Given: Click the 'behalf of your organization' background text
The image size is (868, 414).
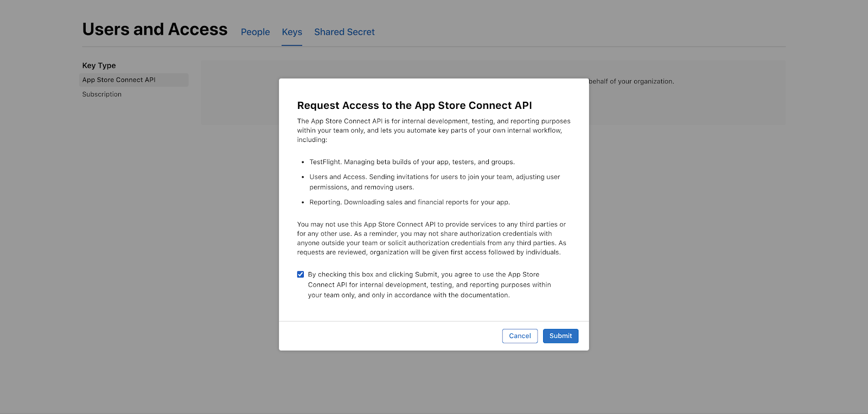Looking at the screenshot, I should pyautogui.click(x=631, y=81).
